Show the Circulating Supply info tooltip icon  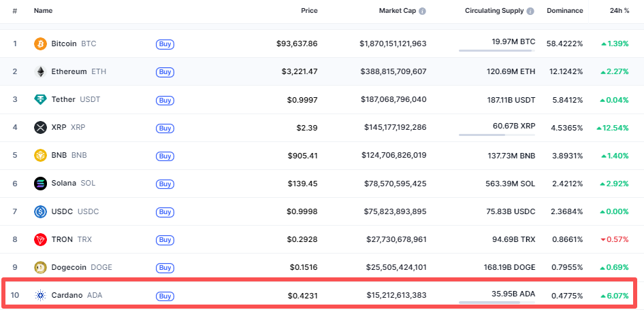point(530,12)
